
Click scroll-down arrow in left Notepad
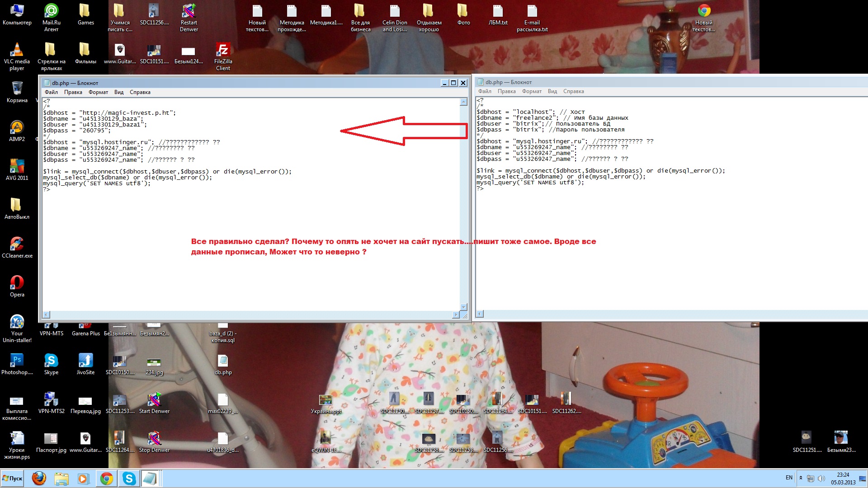463,307
